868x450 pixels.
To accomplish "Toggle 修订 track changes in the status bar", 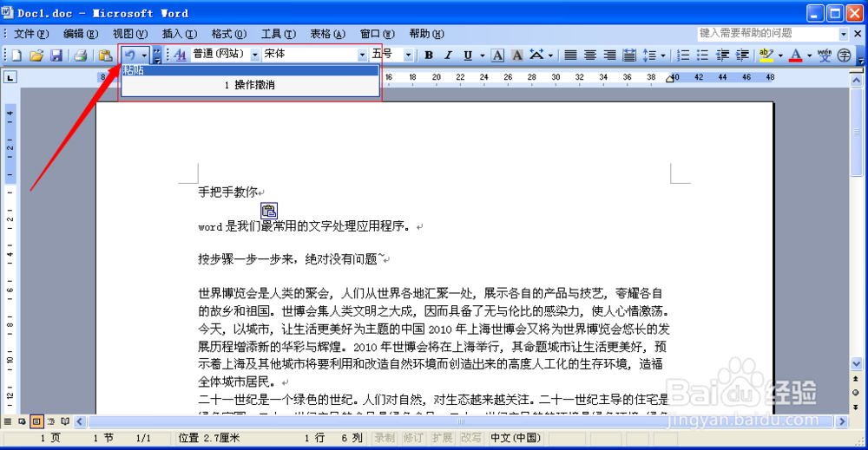I will pyautogui.click(x=413, y=438).
